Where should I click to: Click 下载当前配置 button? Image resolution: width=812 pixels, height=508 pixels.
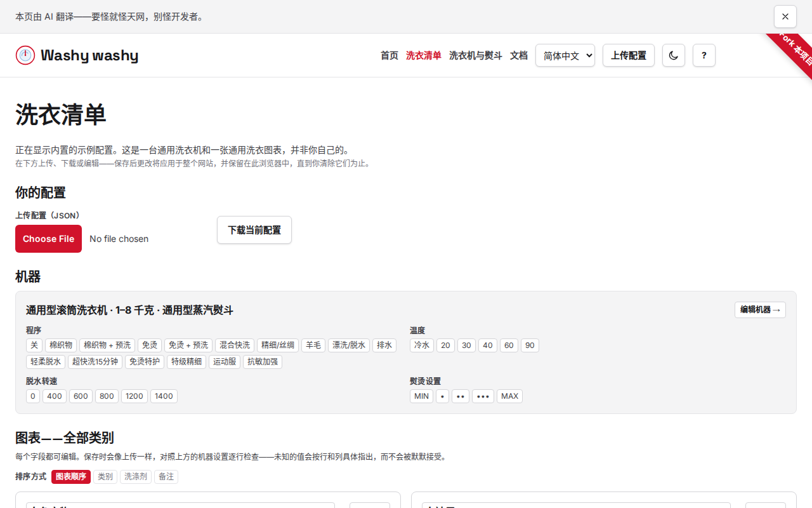pyautogui.click(x=254, y=230)
